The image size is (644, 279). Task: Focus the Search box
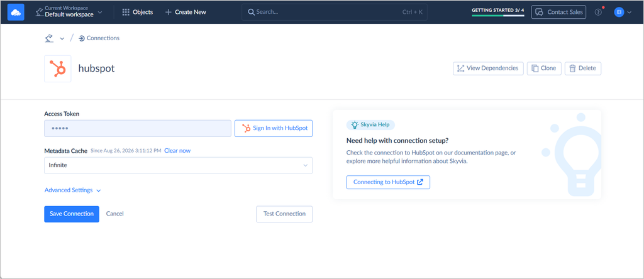335,12
